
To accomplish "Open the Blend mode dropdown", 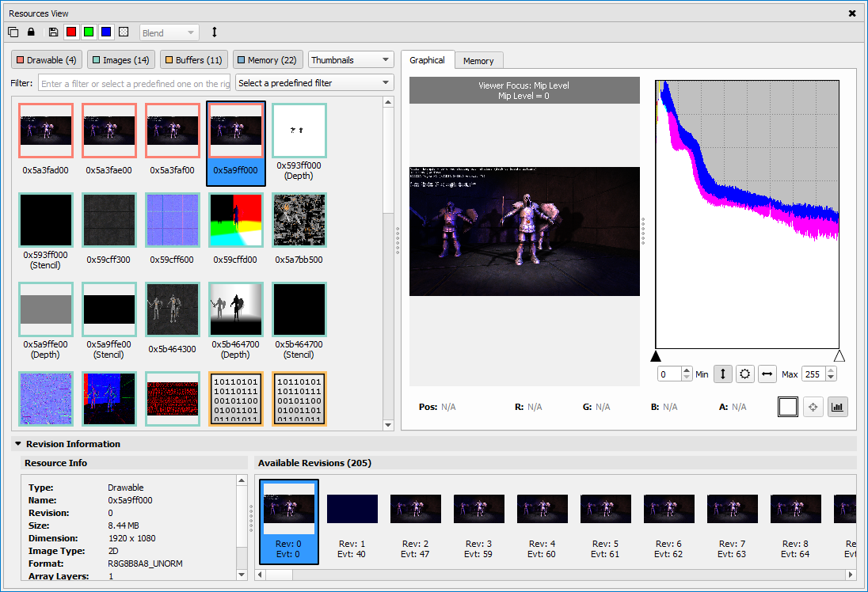I will pos(169,32).
